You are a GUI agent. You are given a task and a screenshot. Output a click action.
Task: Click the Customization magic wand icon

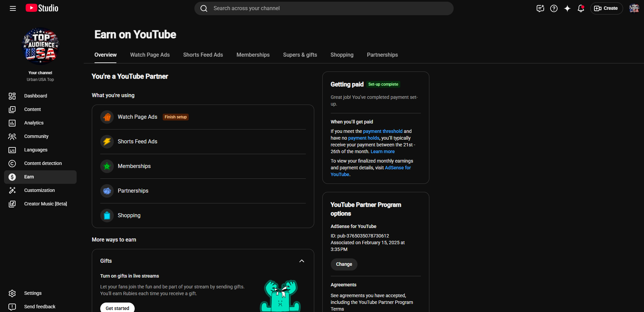pos(12,191)
